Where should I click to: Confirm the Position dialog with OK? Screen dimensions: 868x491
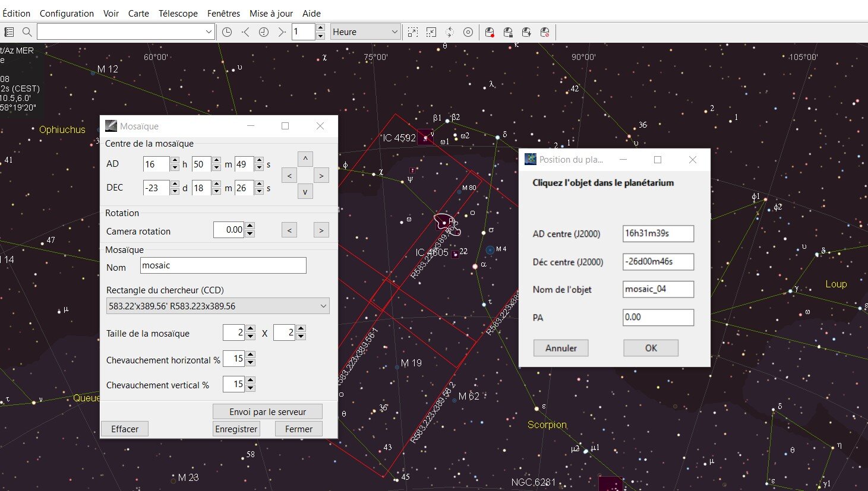[x=651, y=348]
